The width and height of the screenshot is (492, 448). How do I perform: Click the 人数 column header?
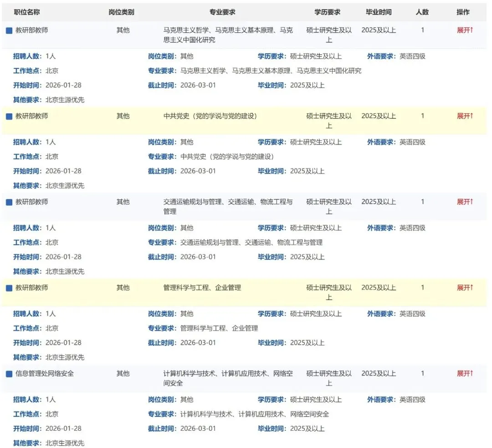(x=422, y=12)
